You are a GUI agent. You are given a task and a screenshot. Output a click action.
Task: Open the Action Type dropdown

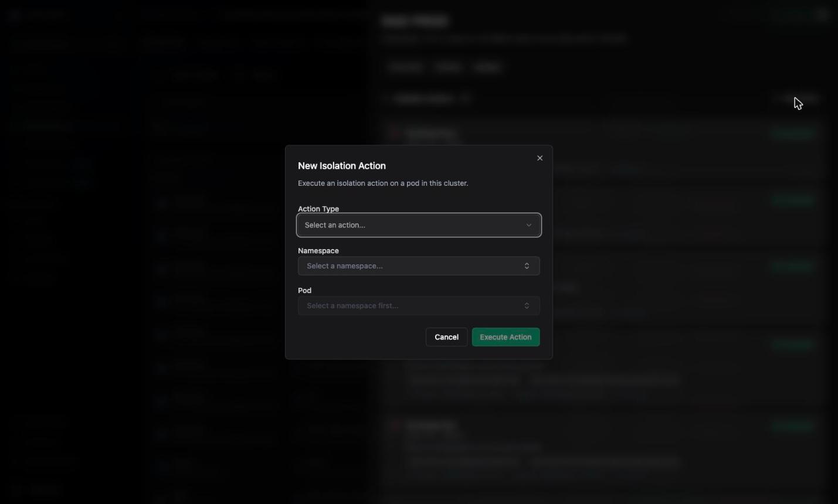pos(419,225)
